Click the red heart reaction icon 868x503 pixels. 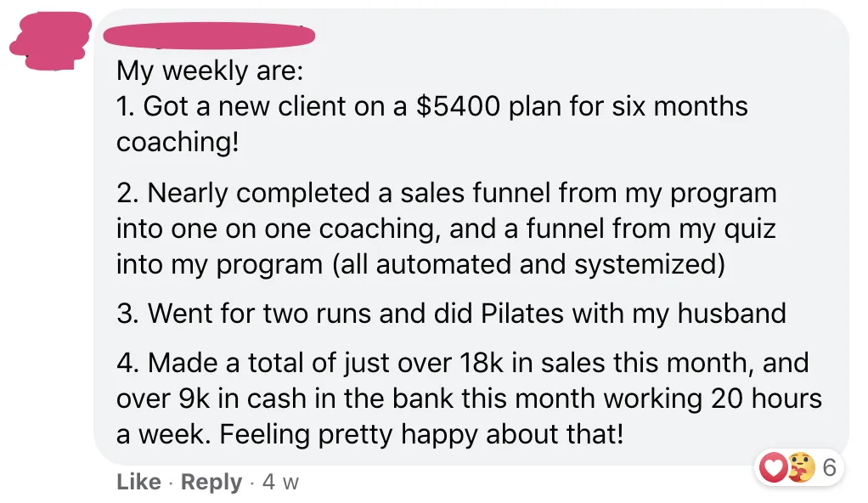(x=774, y=467)
